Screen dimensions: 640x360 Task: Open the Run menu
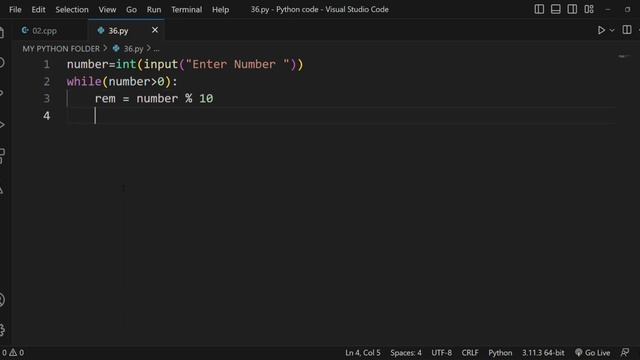154,9
